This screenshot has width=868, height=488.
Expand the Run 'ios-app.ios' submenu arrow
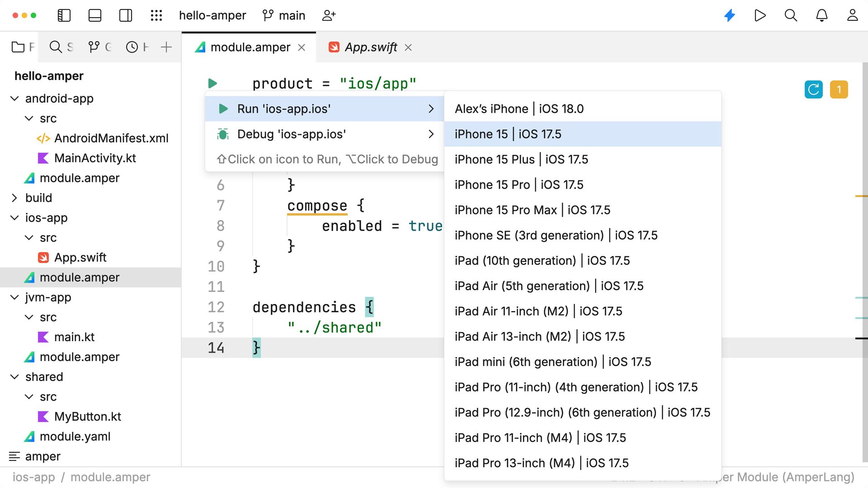tap(431, 109)
